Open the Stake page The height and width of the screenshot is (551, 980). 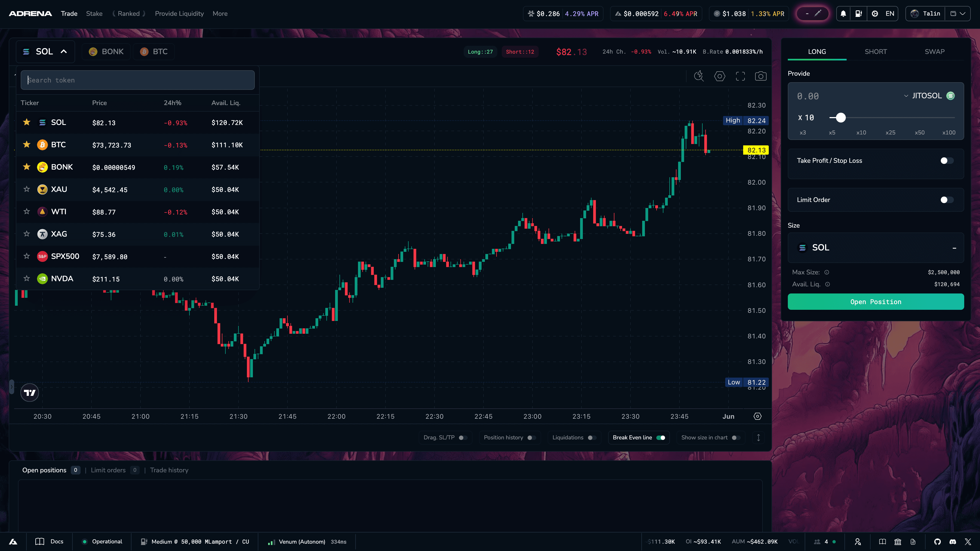coord(94,14)
